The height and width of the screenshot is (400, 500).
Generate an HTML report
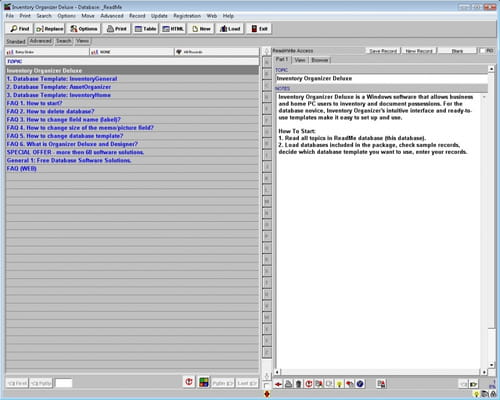pos(173,29)
